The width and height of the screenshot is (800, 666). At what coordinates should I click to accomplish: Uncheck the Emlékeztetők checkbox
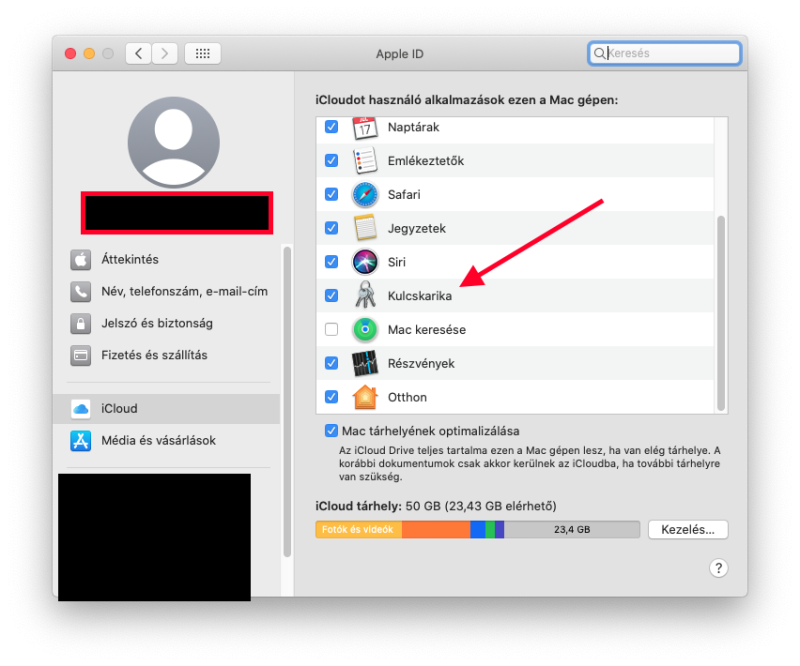(x=332, y=161)
